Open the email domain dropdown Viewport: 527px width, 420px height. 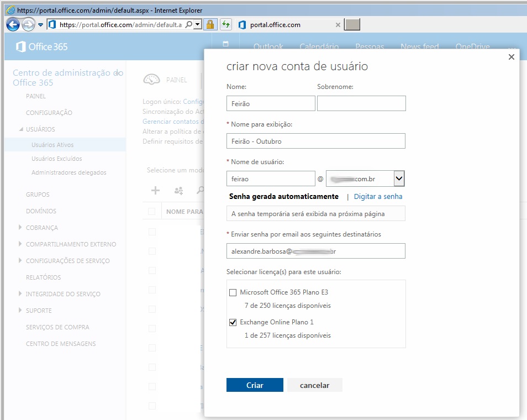399,179
